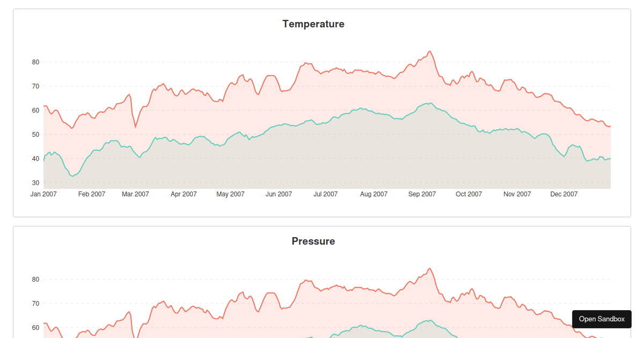Viewport: 644px width, 338px height.
Task: Pick the May 2007 x-axis label
Action: coord(230,194)
